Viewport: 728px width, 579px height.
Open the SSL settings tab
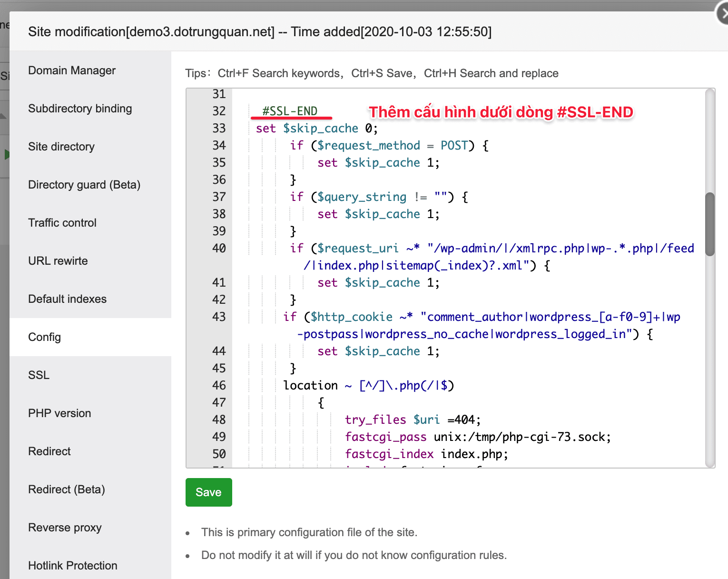pos(39,375)
